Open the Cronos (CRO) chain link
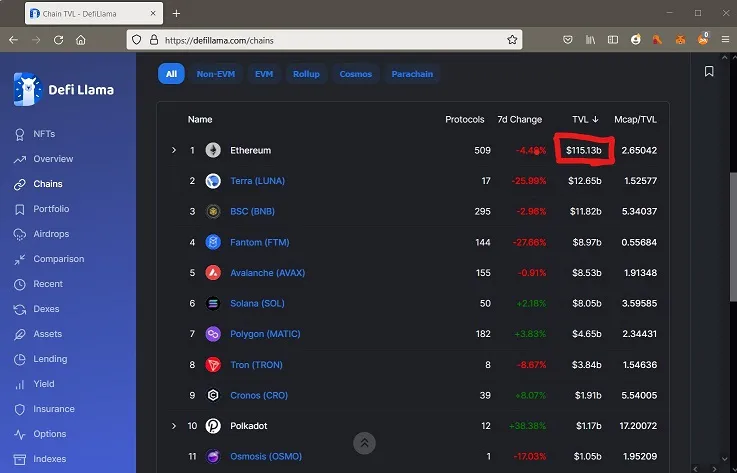This screenshot has height=473, width=737. click(x=259, y=395)
